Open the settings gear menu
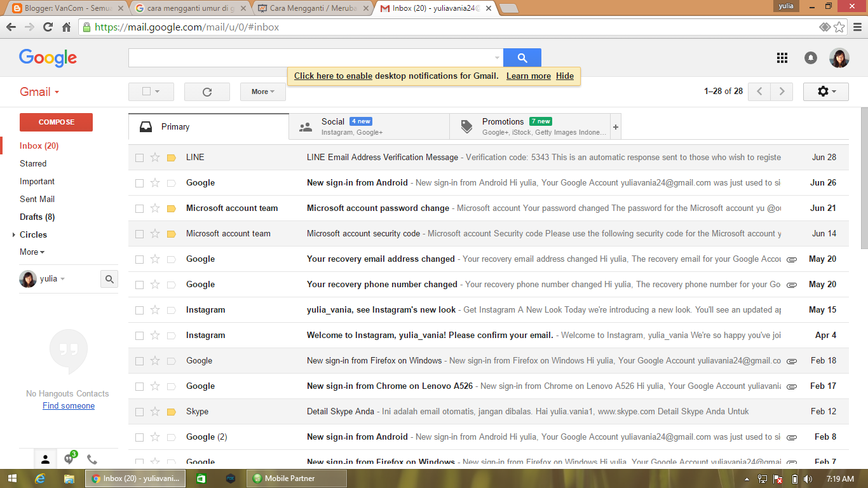The height and width of the screenshot is (488, 868). [x=826, y=91]
